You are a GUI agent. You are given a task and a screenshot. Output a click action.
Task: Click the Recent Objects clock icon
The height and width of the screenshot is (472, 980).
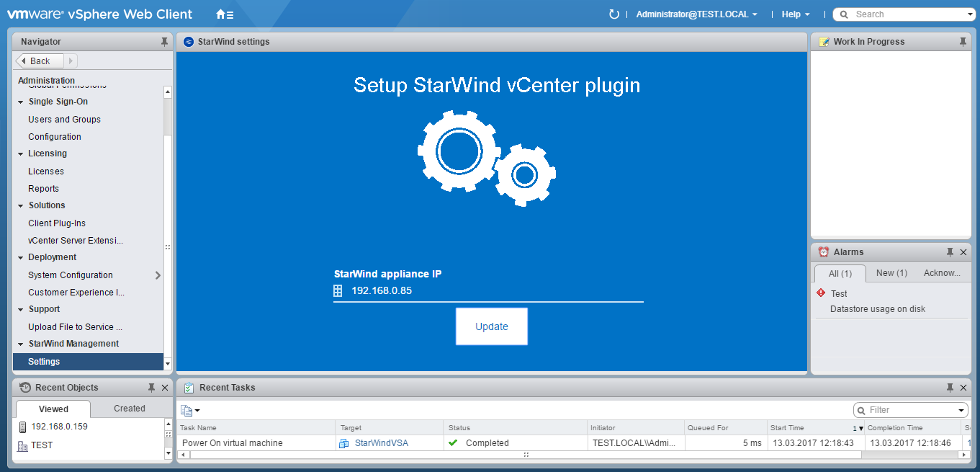click(x=25, y=387)
